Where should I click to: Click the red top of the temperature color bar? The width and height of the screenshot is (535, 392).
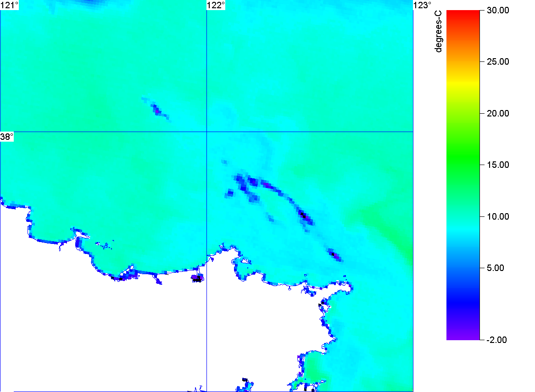click(x=463, y=14)
